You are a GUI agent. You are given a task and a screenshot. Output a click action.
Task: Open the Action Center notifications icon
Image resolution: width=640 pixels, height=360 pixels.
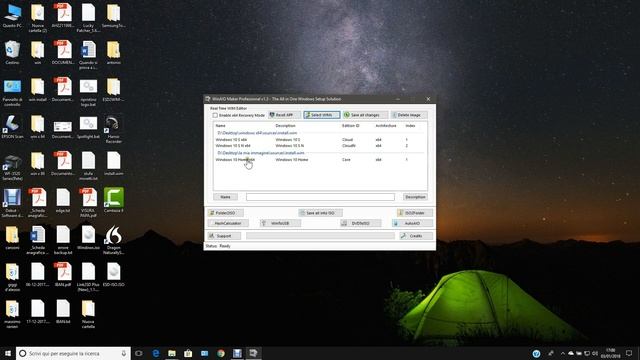pyautogui.click(x=629, y=353)
